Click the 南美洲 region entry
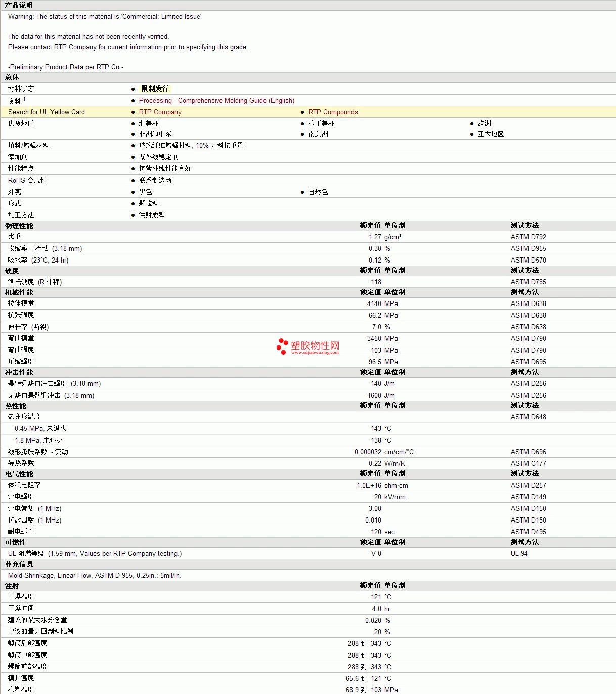 318,134
